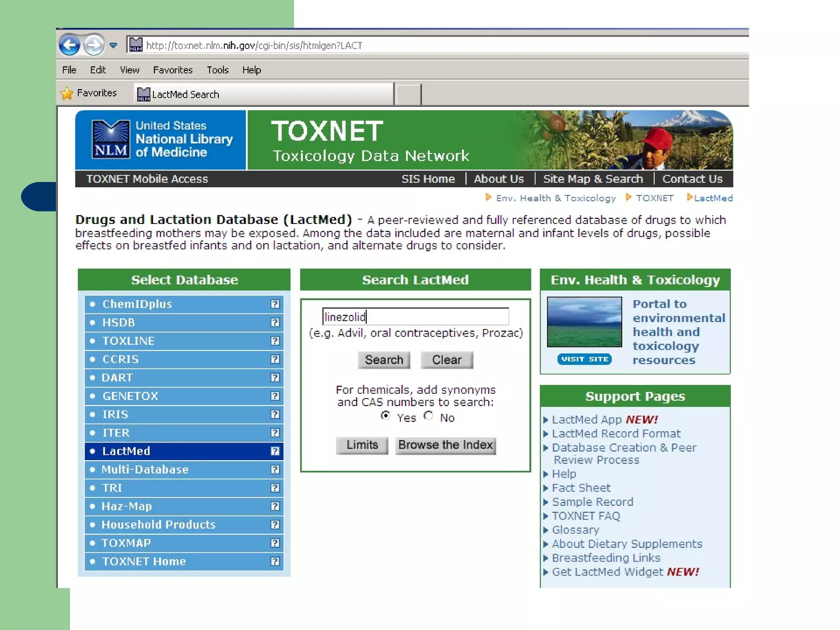Click the arrow before Glossary
The height and width of the screenshot is (630, 840).
546,530
